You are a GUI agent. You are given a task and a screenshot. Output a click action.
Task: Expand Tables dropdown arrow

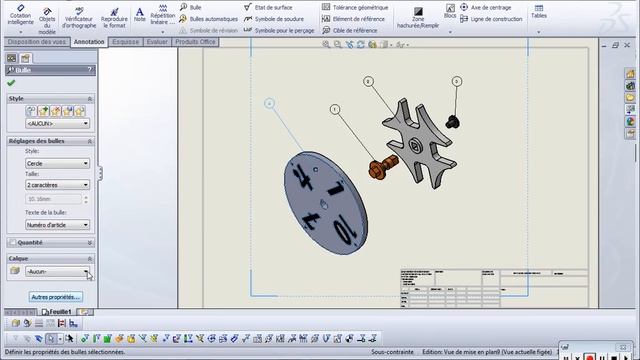(539, 32)
